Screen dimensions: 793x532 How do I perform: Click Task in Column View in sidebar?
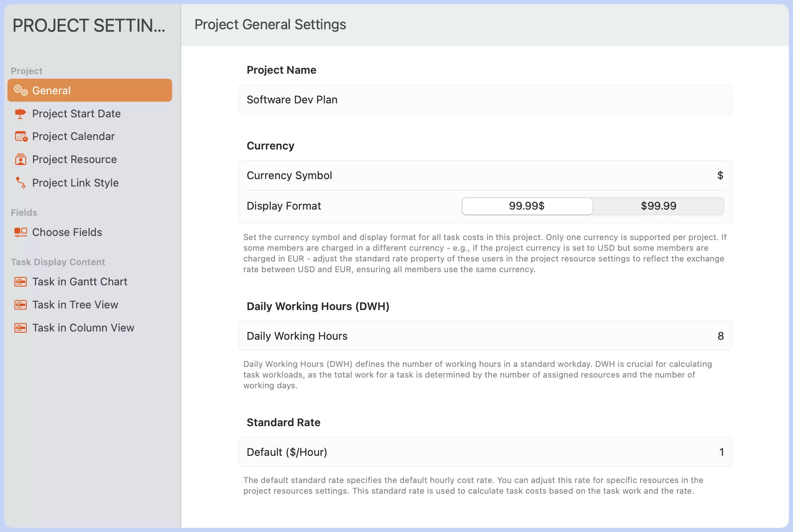pos(83,328)
